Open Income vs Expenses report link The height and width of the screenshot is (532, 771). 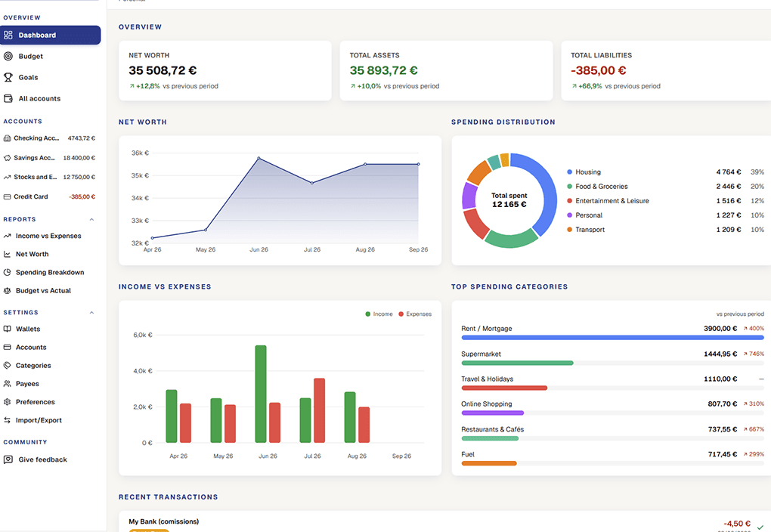(x=49, y=236)
